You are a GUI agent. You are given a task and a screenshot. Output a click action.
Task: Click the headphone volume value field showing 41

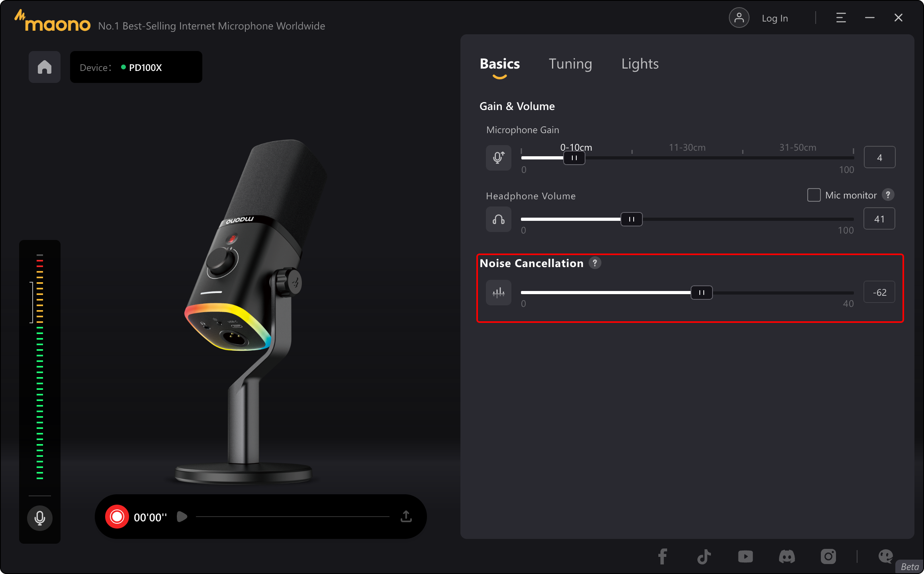point(879,219)
